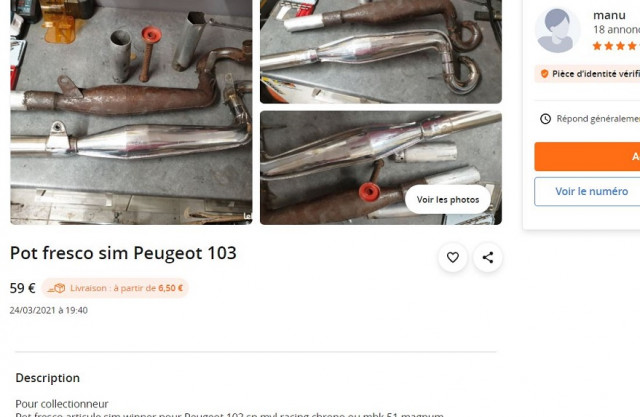Click the response time clock icon
The width and height of the screenshot is (640, 417).
coord(545,119)
